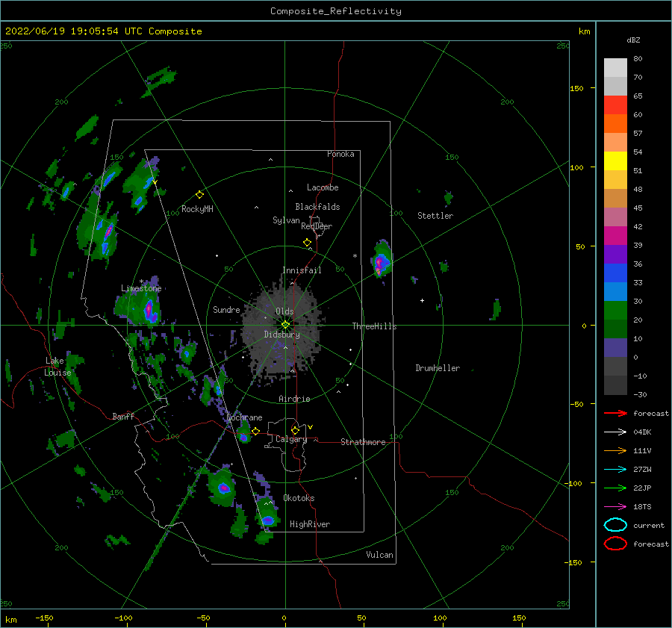
Task: Select the Lacombe label
Action: [323, 187]
